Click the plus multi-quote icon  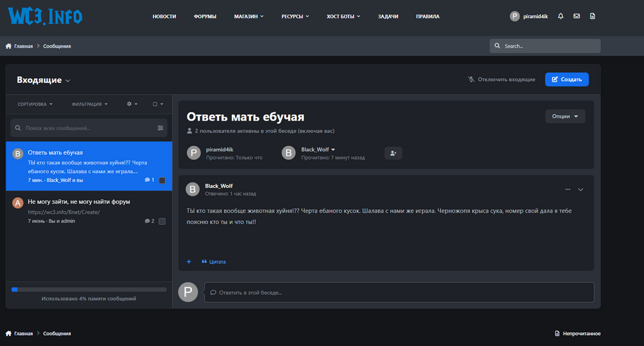pyautogui.click(x=189, y=262)
